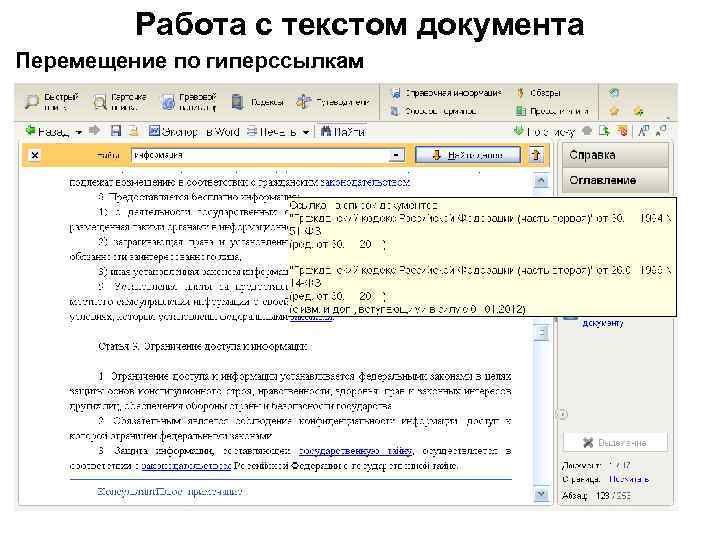Viewport: 720px width, 540px height.
Task: Open Словарь терминов entry
Action: (x=433, y=111)
